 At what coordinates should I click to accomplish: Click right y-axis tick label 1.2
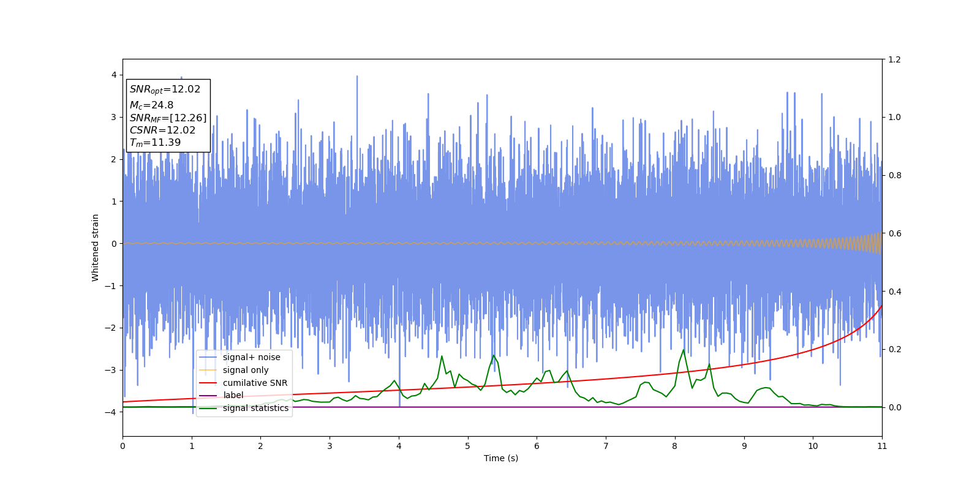(x=894, y=59)
